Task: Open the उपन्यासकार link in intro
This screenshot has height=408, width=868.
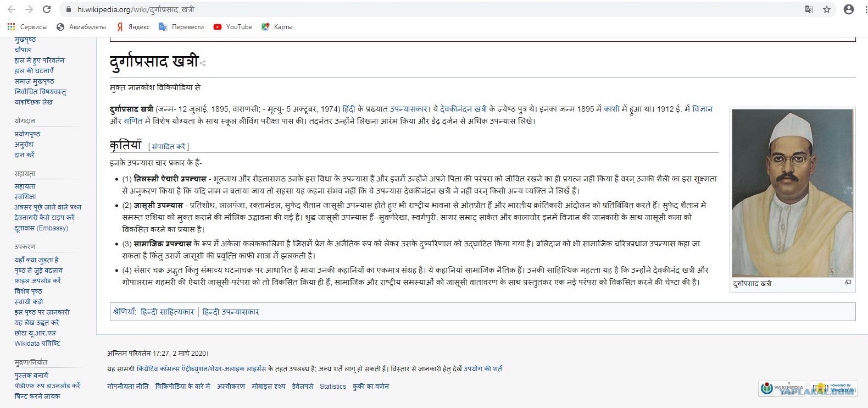Action: pyautogui.click(x=409, y=109)
